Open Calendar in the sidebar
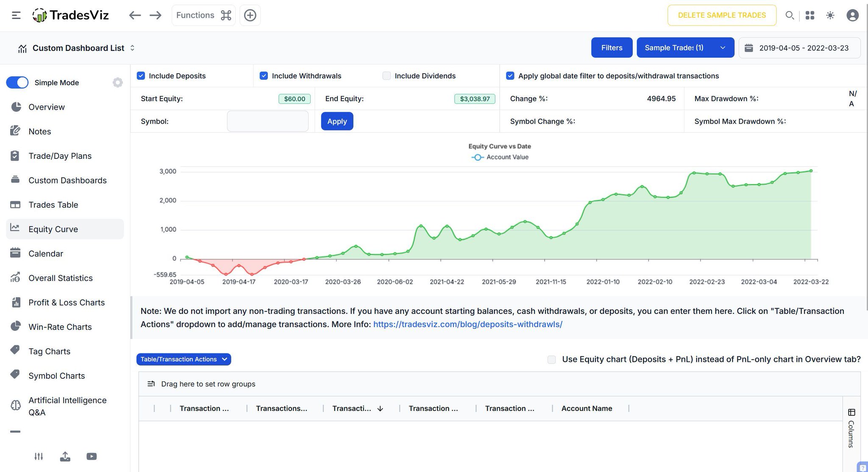868x472 pixels. tap(45, 253)
